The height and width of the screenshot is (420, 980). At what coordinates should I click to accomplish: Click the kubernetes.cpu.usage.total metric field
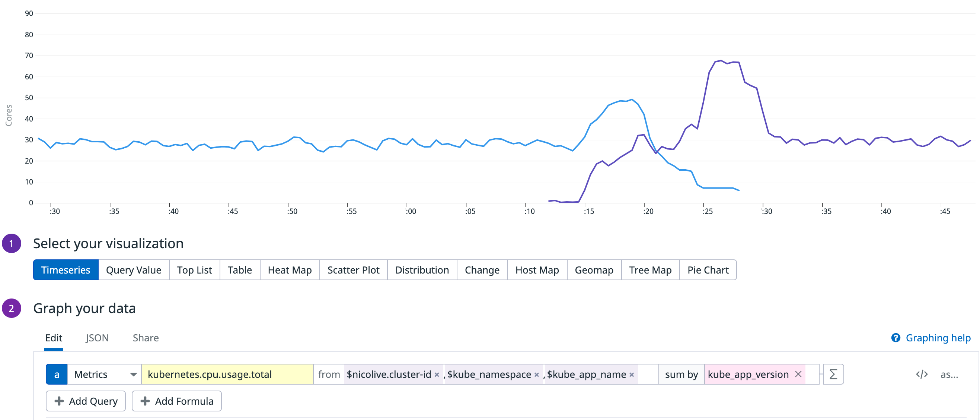[x=227, y=374]
